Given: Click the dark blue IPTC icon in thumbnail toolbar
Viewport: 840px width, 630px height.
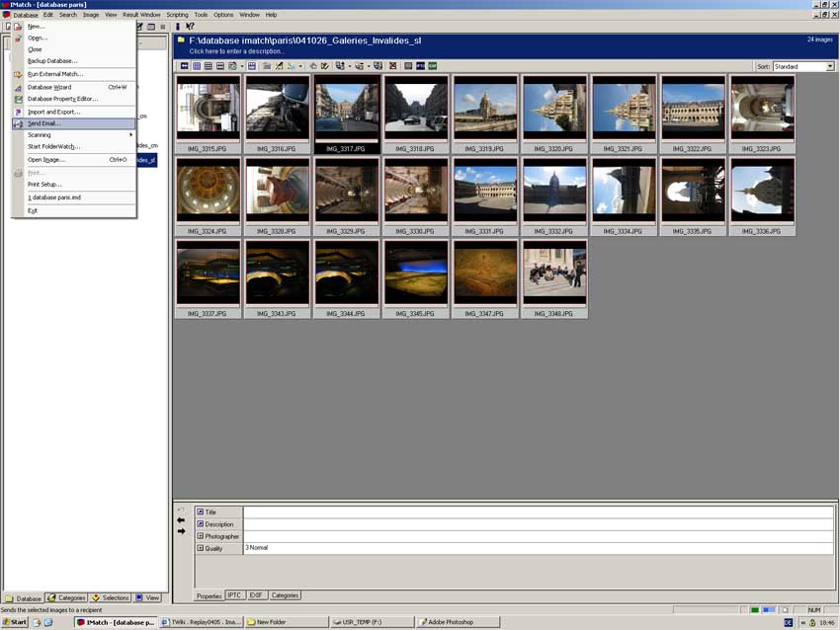Looking at the screenshot, I should [421, 66].
